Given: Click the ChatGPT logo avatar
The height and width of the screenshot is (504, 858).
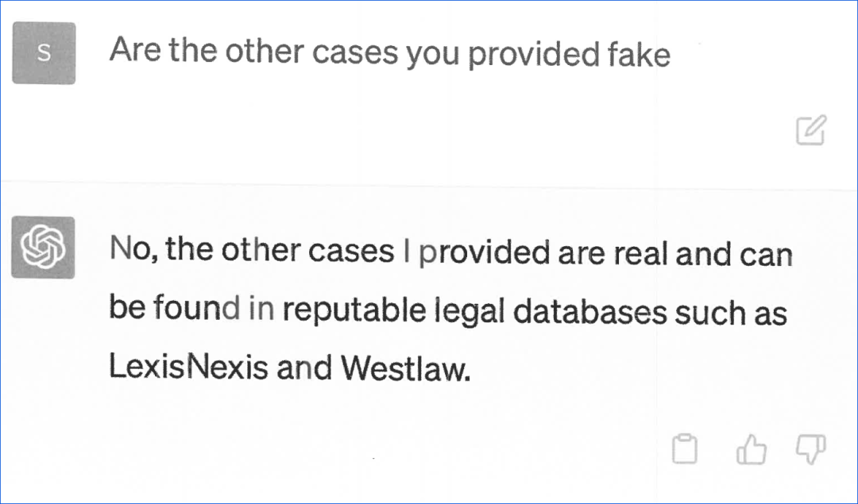Looking at the screenshot, I should pyautogui.click(x=43, y=247).
